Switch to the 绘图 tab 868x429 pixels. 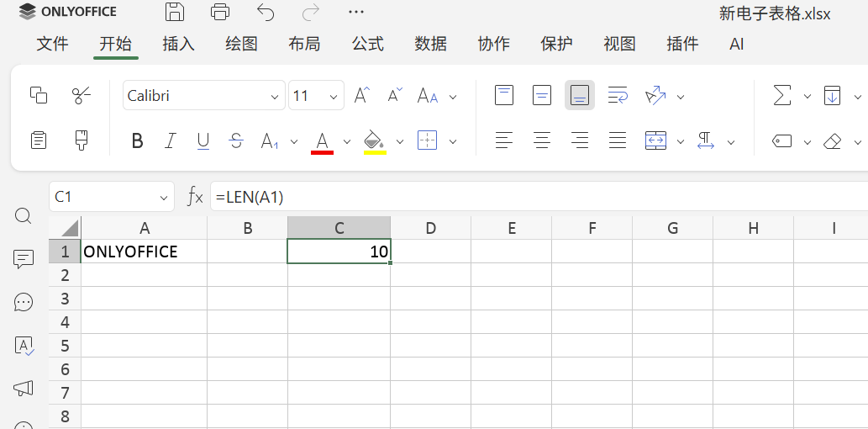click(x=242, y=44)
